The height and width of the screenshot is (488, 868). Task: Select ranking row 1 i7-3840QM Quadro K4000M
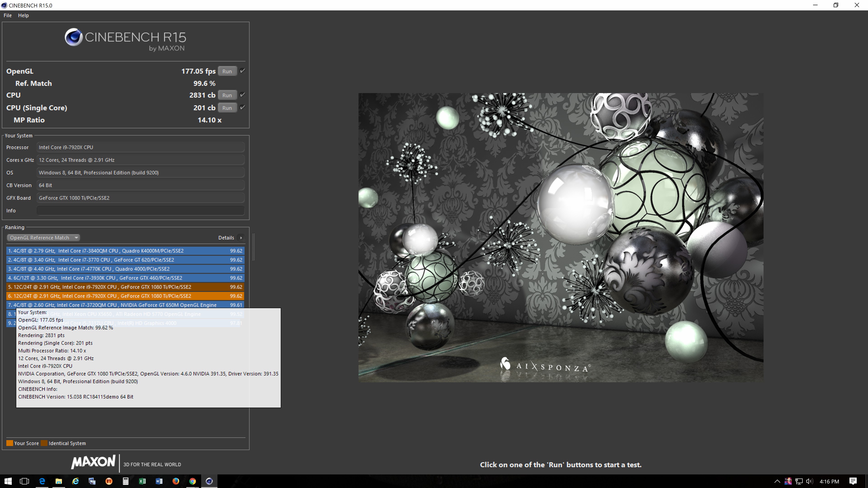point(125,251)
